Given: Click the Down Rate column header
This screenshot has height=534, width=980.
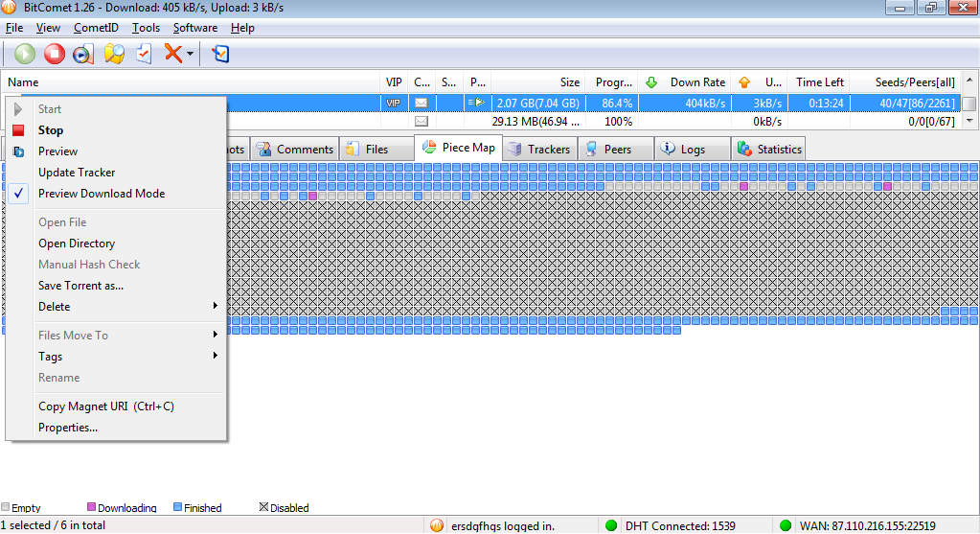Looking at the screenshot, I should [x=696, y=82].
